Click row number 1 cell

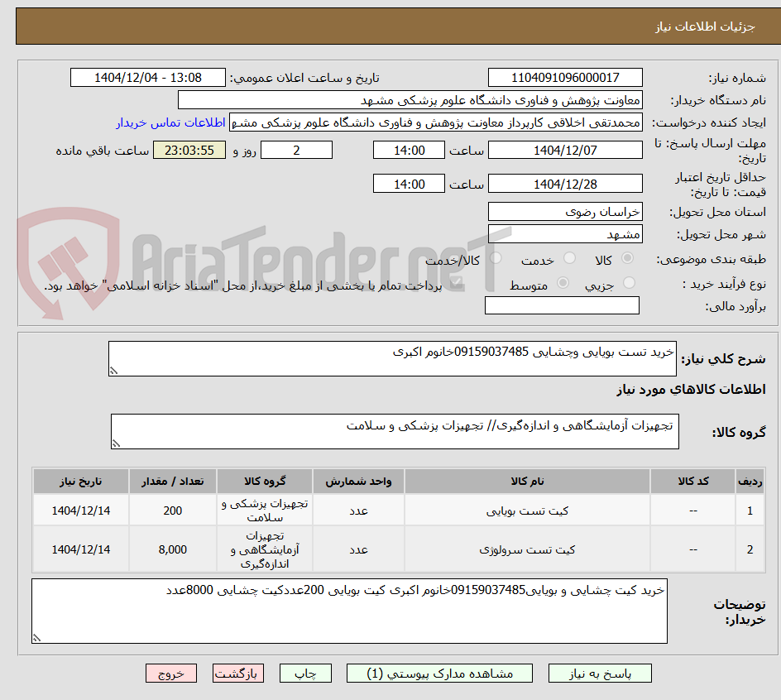point(750,511)
